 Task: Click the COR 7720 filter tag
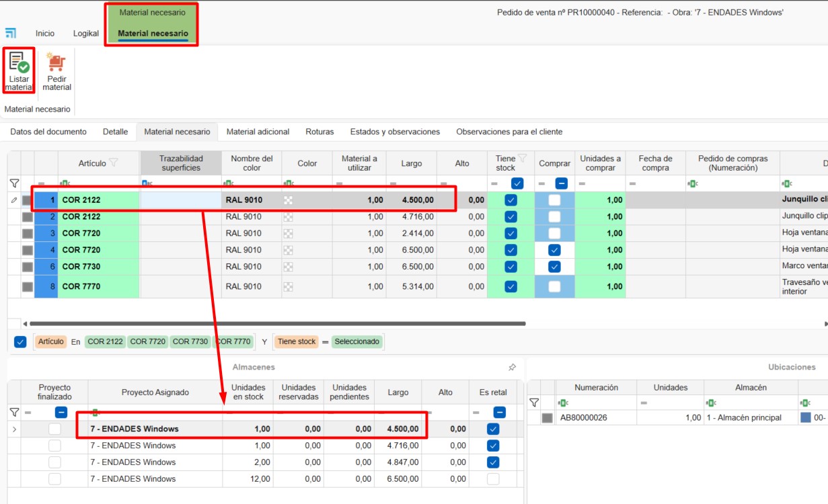(x=148, y=342)
